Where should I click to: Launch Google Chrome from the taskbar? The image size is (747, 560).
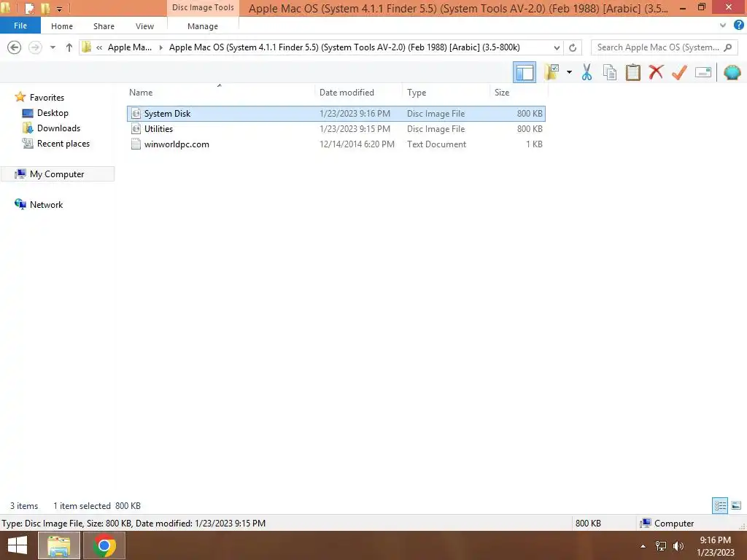tap(104, 545)
